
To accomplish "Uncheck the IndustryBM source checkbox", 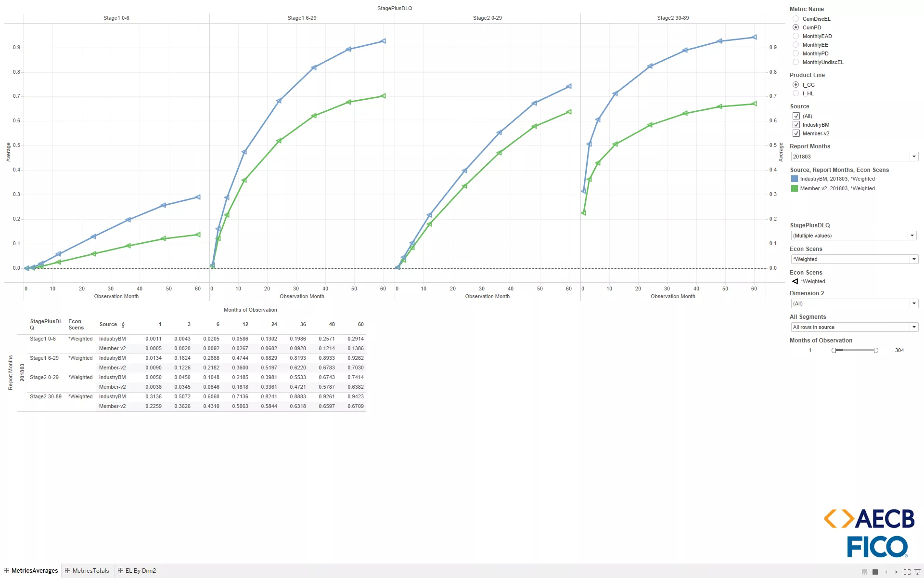I will tap(796, 124).
